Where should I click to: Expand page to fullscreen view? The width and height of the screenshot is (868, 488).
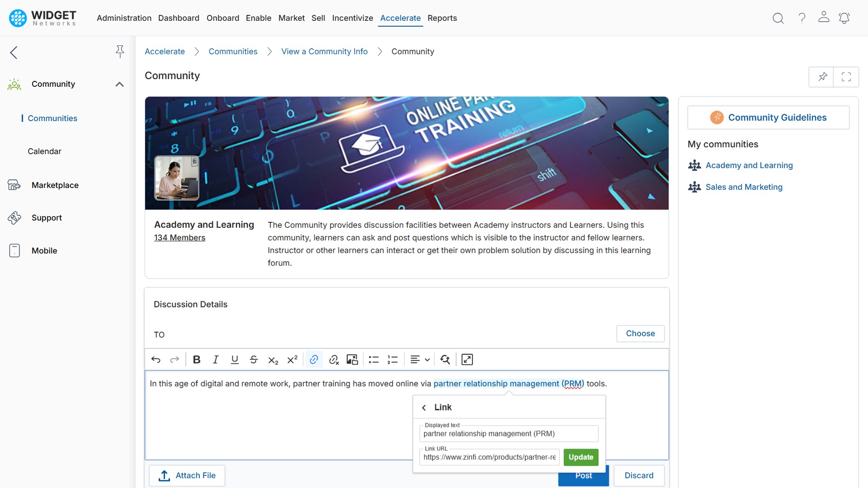[x=846, y=77]
